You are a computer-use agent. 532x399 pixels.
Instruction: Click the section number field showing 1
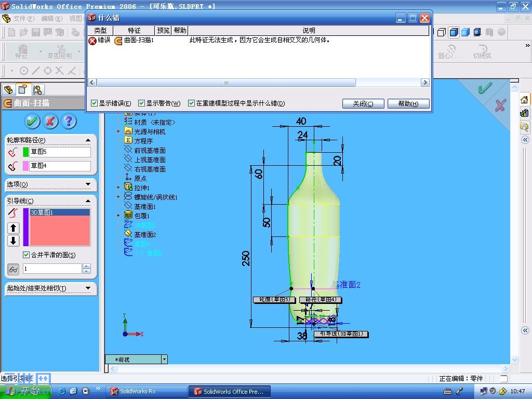pyautogui.click(x=52, y=269)
